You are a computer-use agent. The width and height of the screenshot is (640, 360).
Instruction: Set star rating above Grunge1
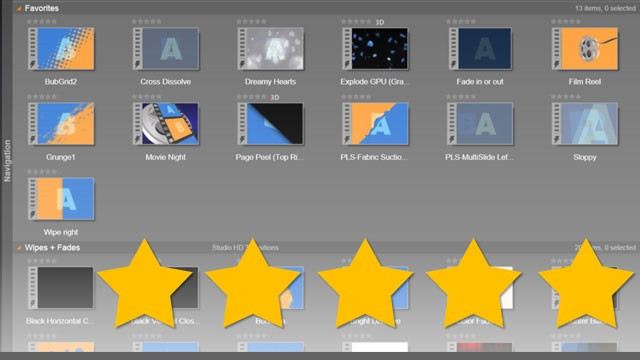point(42,97)
